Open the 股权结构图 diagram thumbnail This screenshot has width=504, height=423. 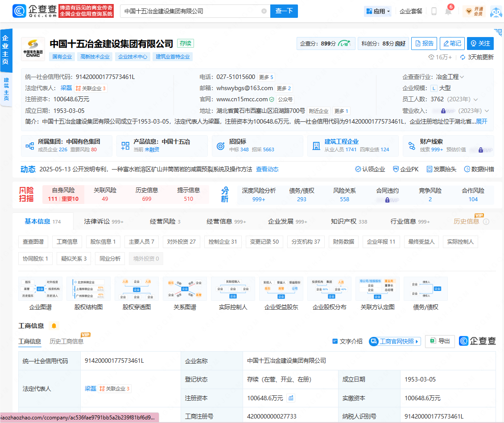point(88,289)
